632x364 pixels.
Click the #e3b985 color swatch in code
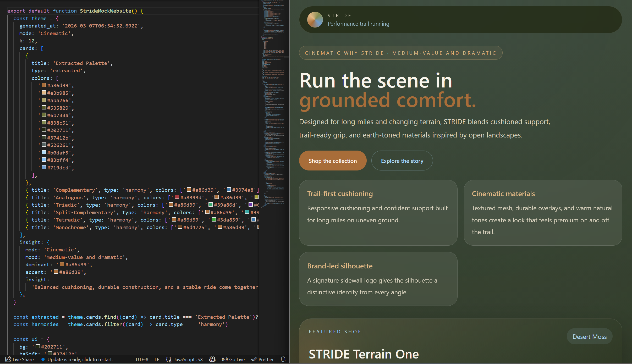[x=44, y=93]
